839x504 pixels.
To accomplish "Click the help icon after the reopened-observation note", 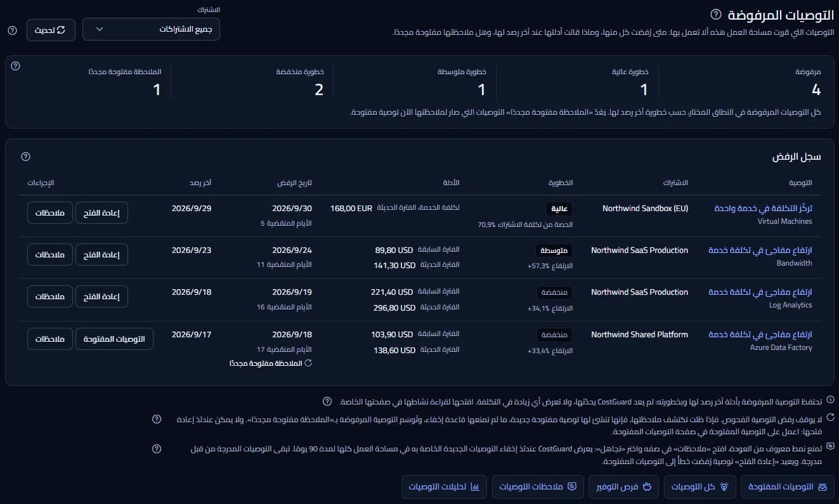I will 157,419.
